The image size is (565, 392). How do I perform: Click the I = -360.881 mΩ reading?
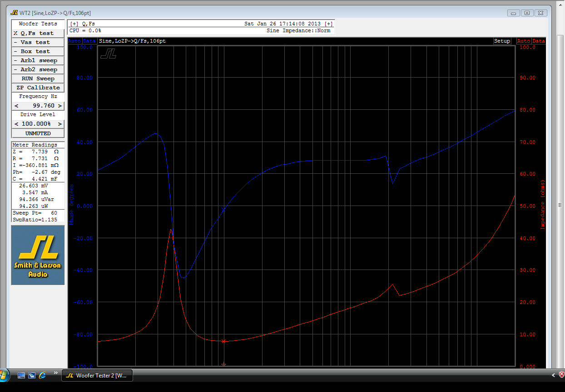pos(36,165)
